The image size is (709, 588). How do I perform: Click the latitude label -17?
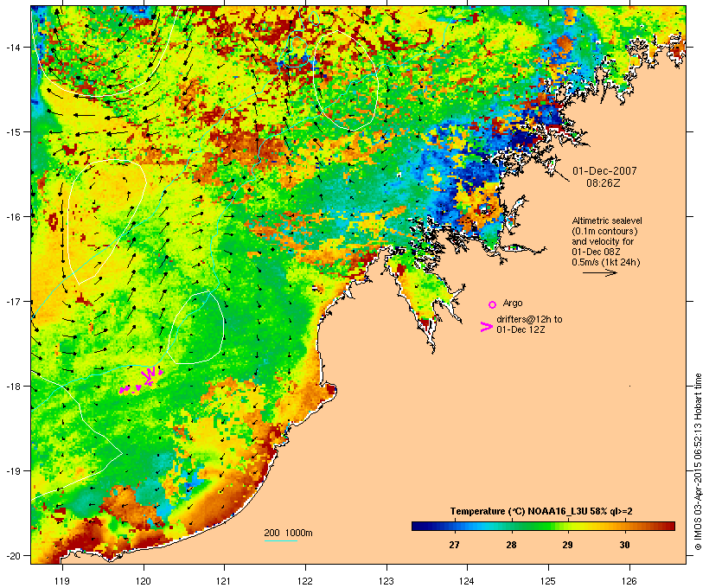click(12, 302)
